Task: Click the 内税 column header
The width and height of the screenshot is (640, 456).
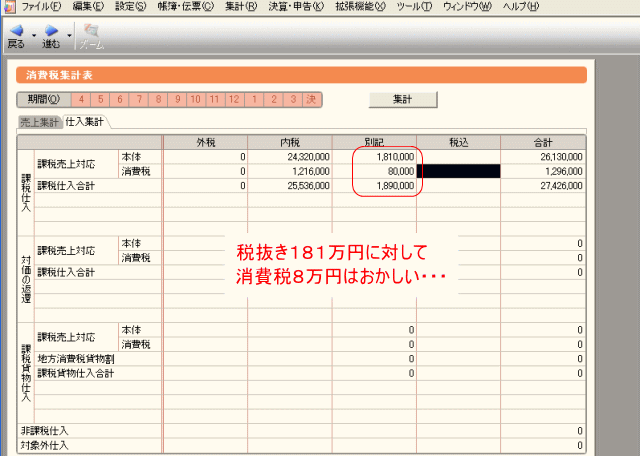Action: tap(290, 142)
